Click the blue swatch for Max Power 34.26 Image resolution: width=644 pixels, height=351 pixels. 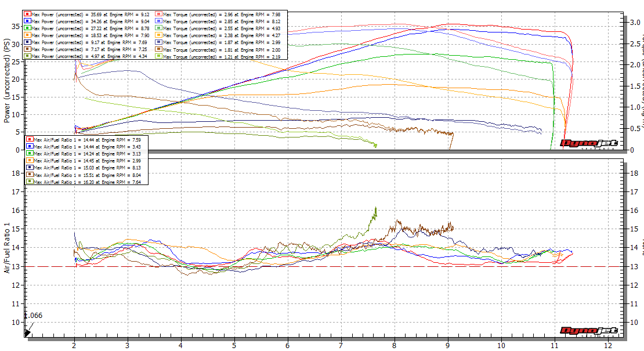coord(27,21)
